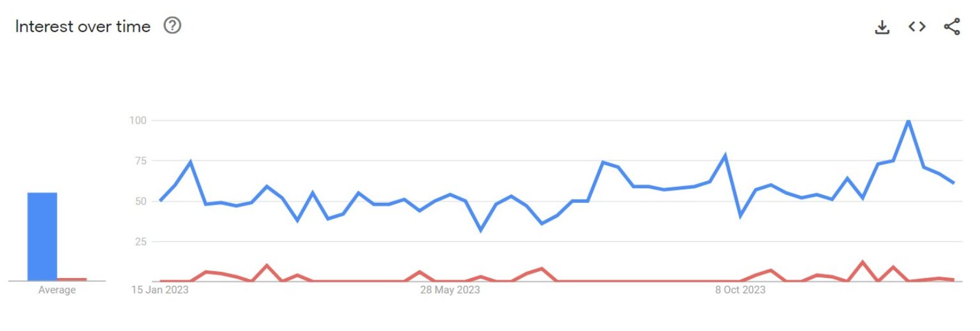Click the "15 Jan 2023" date label

tap(161, 290)
